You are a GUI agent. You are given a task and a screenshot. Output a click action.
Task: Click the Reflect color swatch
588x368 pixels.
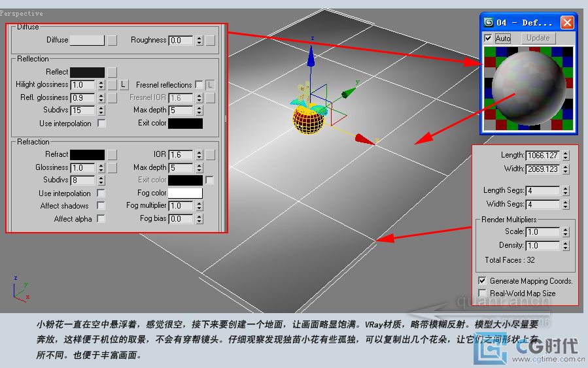tap(87, 72)
